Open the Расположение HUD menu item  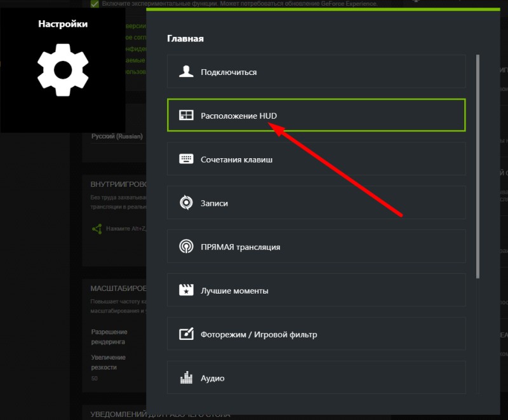(316, 115)
